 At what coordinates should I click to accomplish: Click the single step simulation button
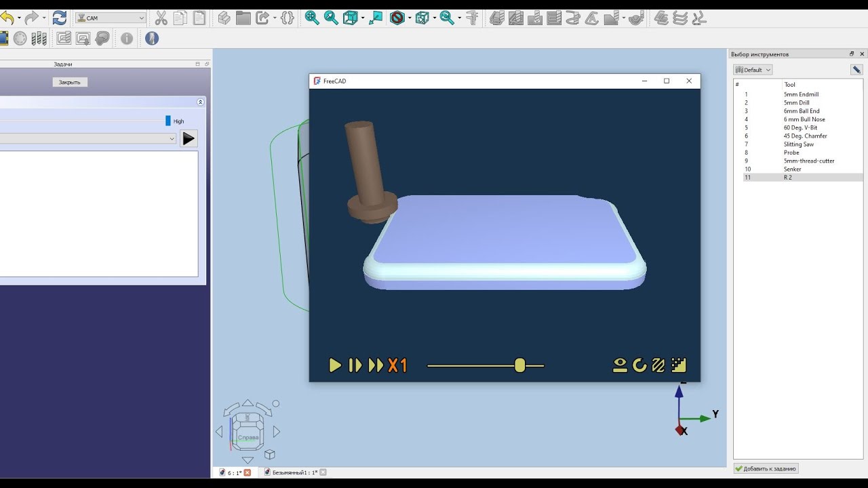click(355, 365)
